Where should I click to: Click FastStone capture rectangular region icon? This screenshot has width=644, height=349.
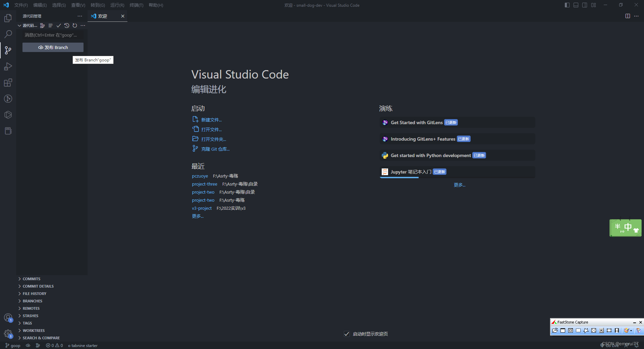[578, 331]
